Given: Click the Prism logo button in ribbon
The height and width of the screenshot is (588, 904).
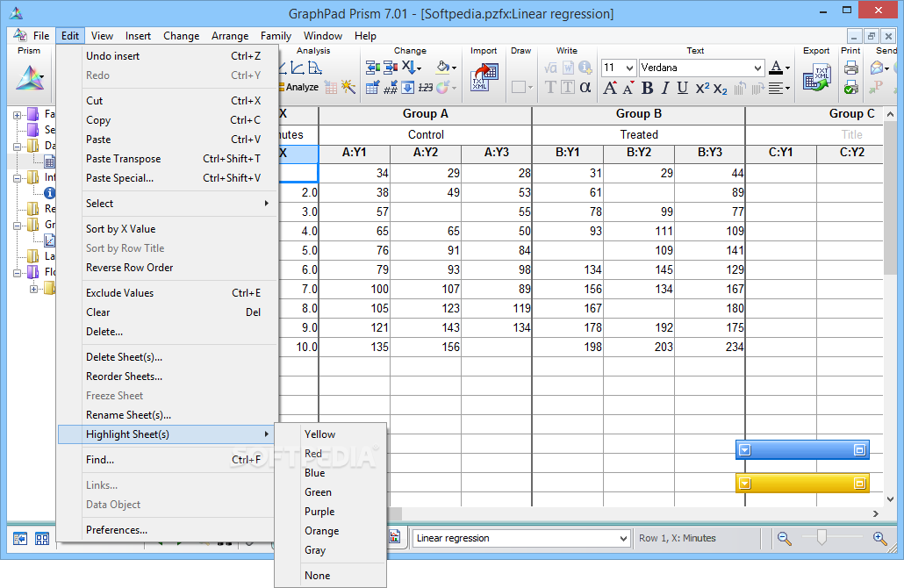Looking at the screenshot, I should point(30,77).
